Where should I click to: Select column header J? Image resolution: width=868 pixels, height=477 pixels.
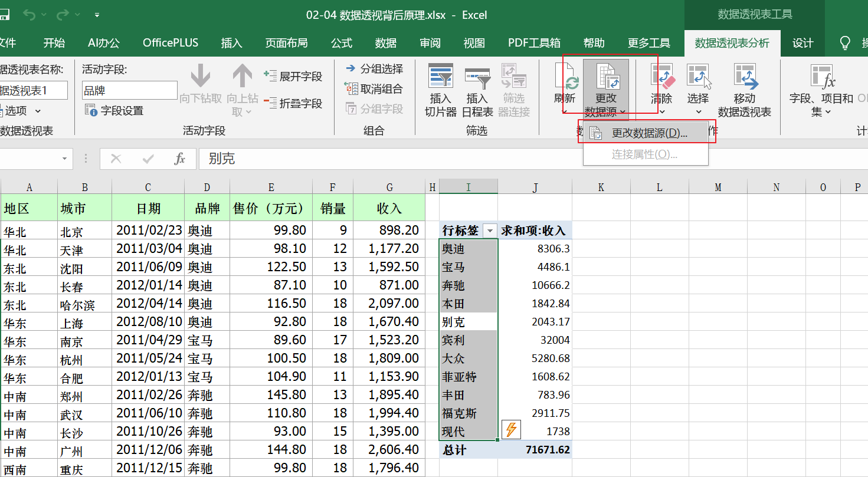(x=535, y=187)
